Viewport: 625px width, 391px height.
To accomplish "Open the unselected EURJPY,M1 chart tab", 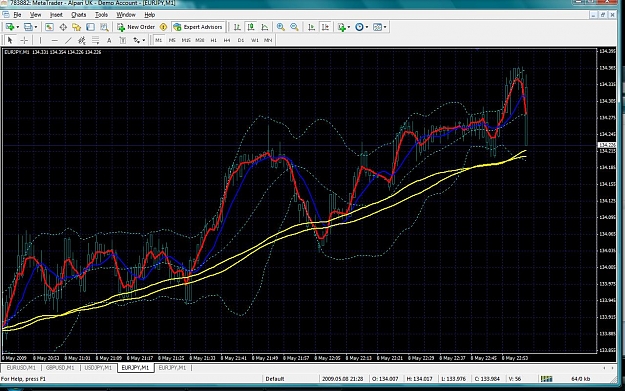I will pos(172,367).
